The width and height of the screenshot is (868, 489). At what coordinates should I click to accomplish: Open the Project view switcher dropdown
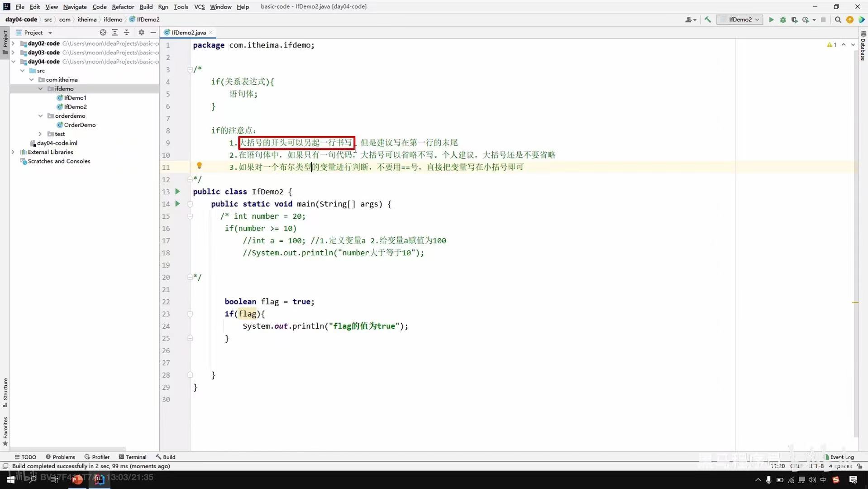(50, 32)
